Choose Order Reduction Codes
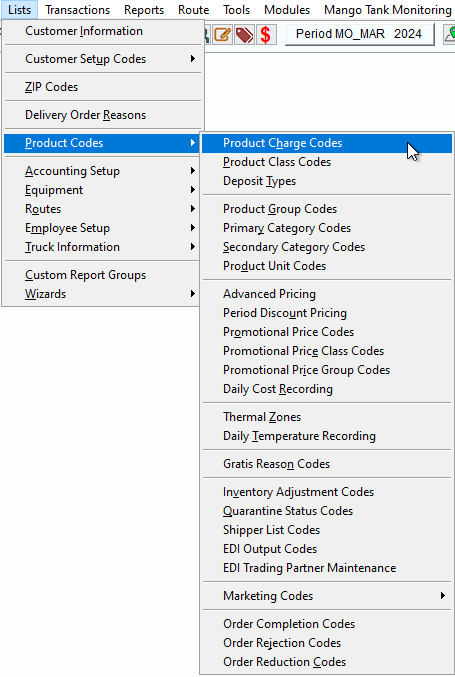The image size is (455, 677). (327, 662)
